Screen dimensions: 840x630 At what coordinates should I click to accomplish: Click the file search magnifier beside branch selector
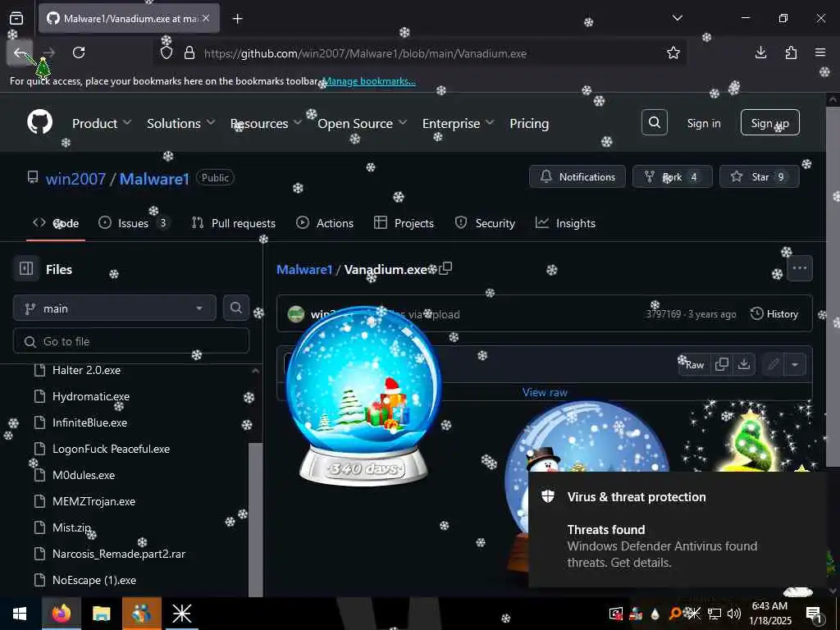pos(235,308)
